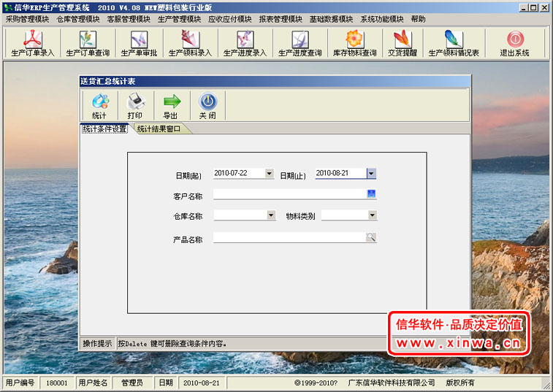The width and height of the screenshot is (553, 392).
Task: Click status bar date 2010-08-21
Action: (202, 383)
